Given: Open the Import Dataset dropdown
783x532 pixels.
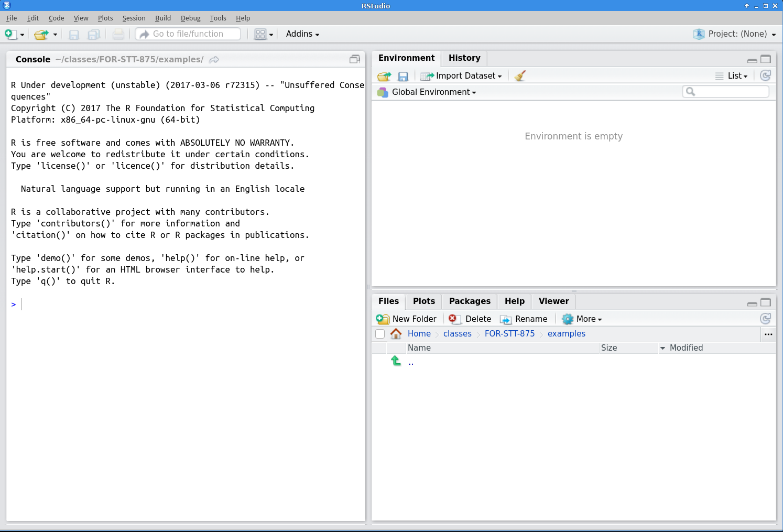Looking at the screenshot, I should (461, 76).
